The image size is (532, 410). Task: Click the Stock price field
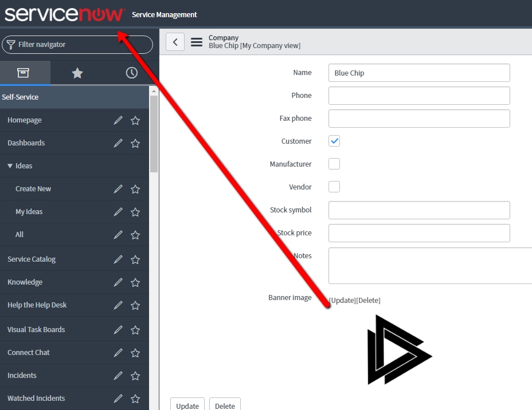coord(419,233)
